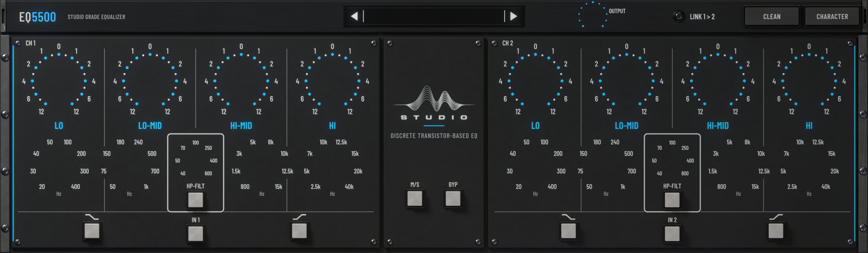Click the CH 1 LO-MID gain knob
This screenshot has width=868, height=253.
pos(150,80)
